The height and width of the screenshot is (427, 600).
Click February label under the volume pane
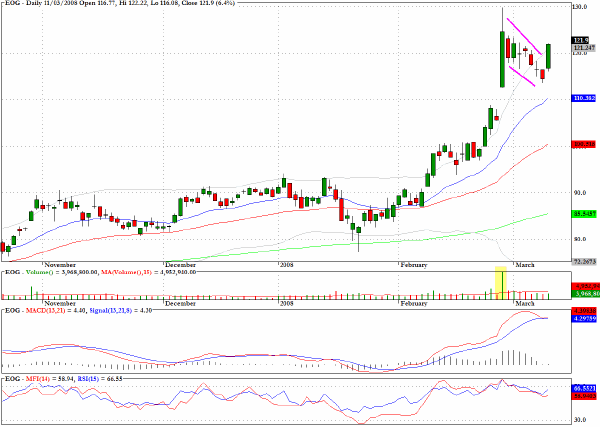(414, 303)
